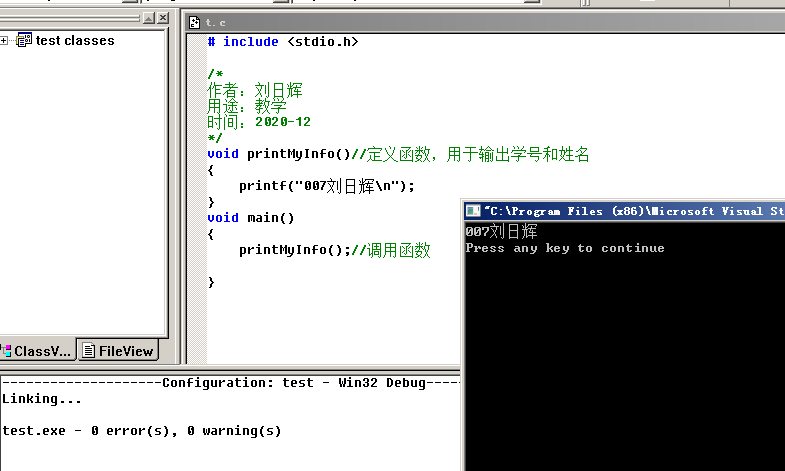Expand the test classes tree node
This screenshot has width=785, height=471.
pyautogui.click(x=4, y=41)
